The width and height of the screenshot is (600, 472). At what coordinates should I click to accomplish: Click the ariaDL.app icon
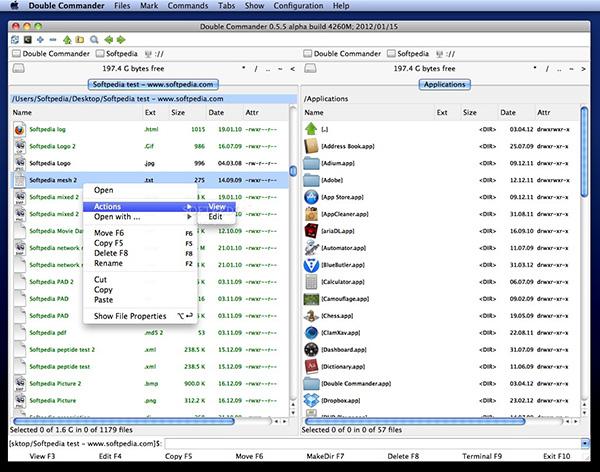pos(311,231)
